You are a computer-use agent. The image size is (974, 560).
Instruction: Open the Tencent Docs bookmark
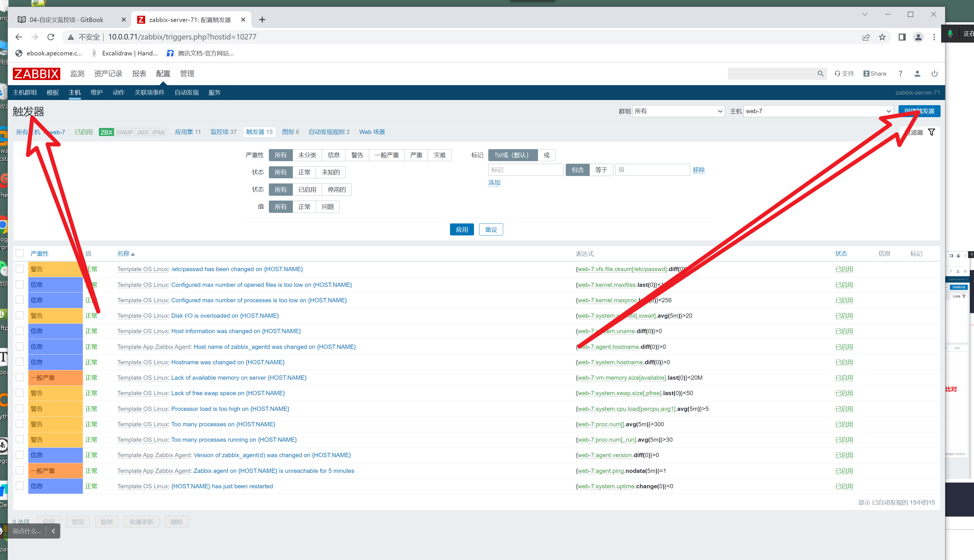coord(200,53)
